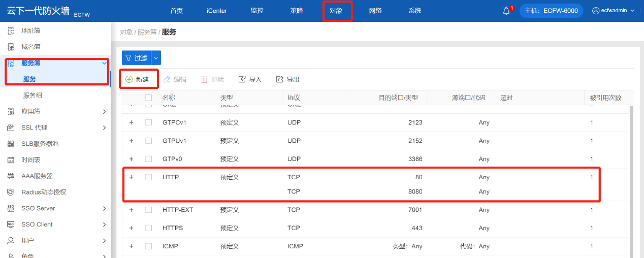This screenshot has height=258, width=644.
Task: Toggle the select-all checkbox in table header
Action: (149, 98)
